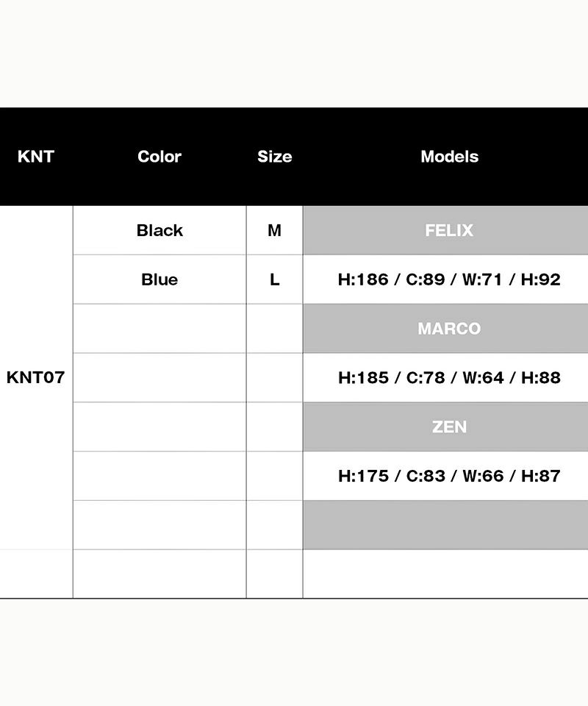
Task: Click the KNT07 product code cell
Action: pyautogui.click(x=35, y=377)
